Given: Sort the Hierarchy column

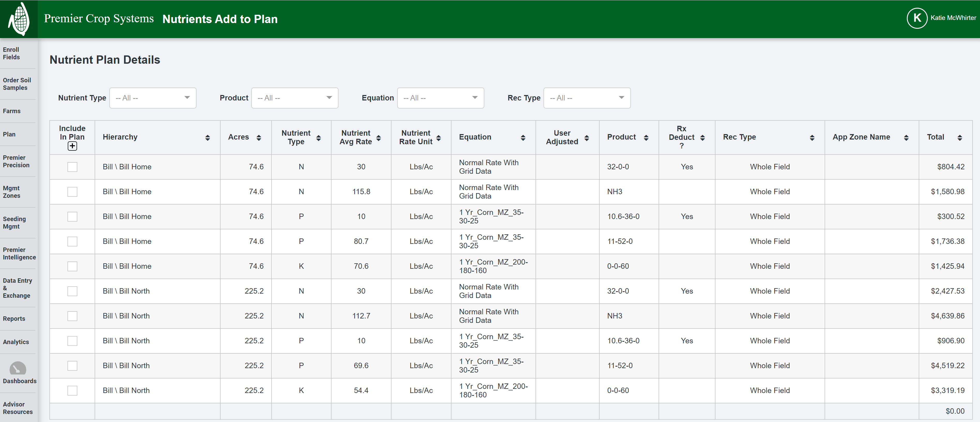Looking at the screenshot, I should pos(208,137).
